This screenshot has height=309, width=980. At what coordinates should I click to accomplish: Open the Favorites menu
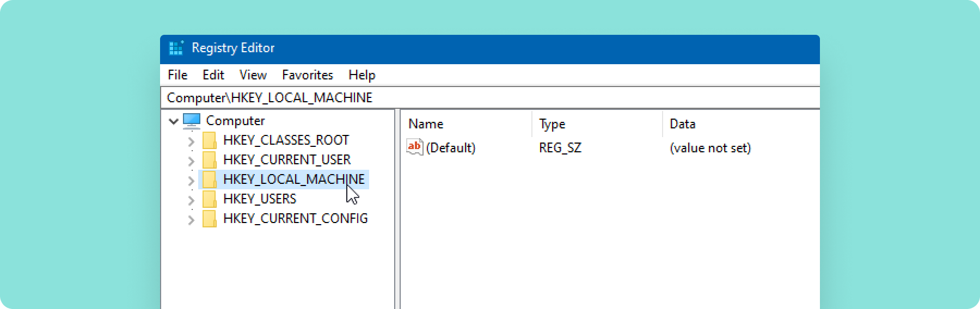pyautogui.click(x=308, y=75)
